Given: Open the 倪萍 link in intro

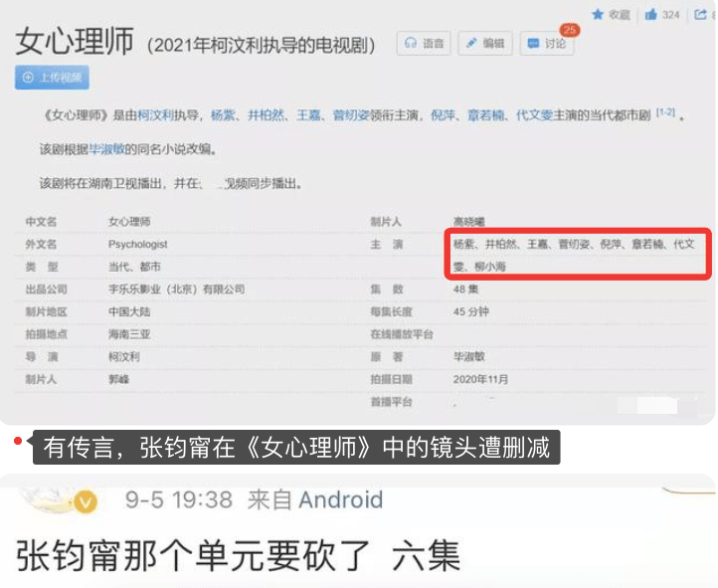Looking at the screenshot, I should 443,115.
